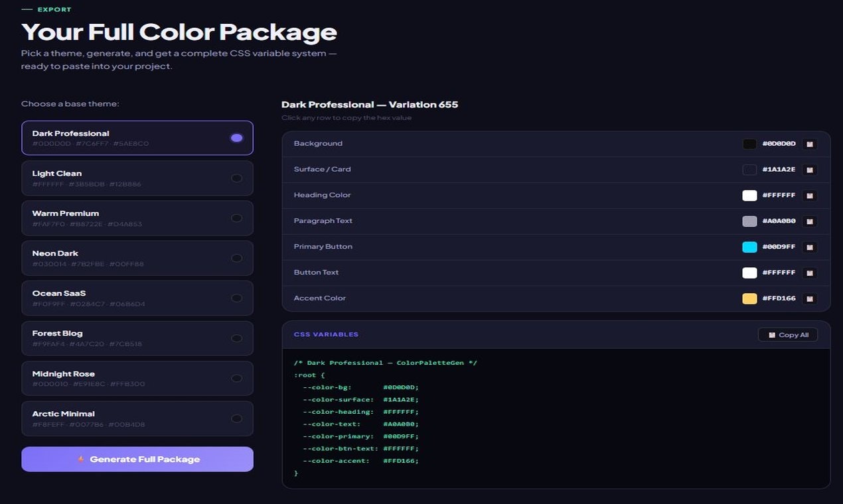Click the copy icon beside #0D0D0D Background
This screenshot has height=504, width=843.
[810, 144]
